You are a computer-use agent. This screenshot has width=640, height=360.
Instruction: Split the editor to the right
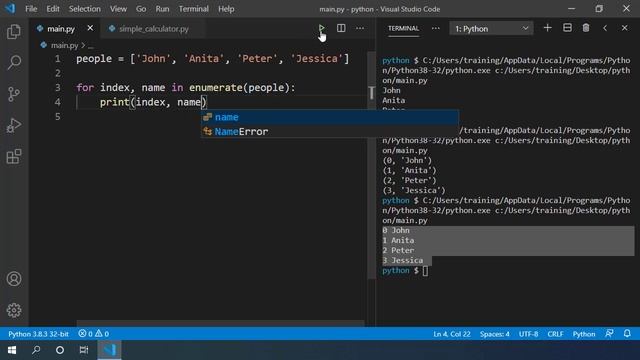tap(341, 28)
